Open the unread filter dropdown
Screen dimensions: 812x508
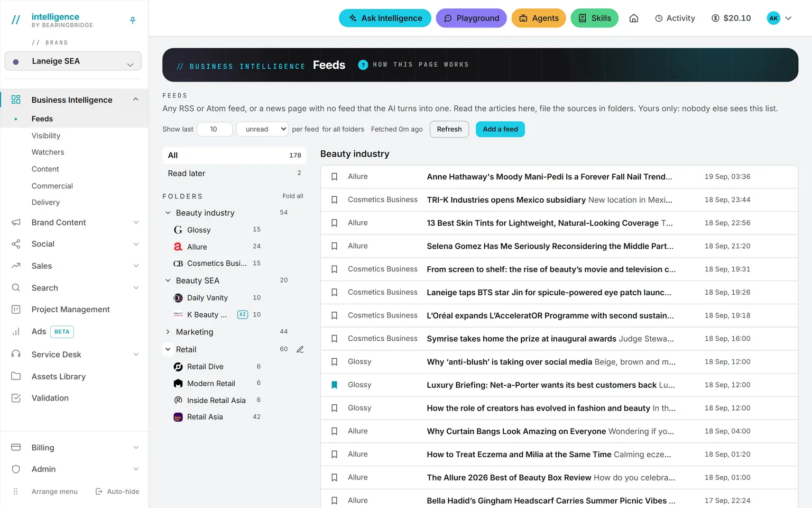262,129
